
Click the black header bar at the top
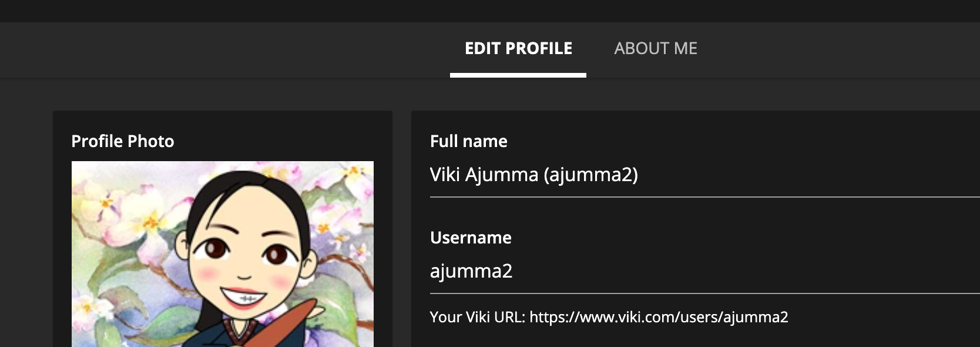[490, 11]
